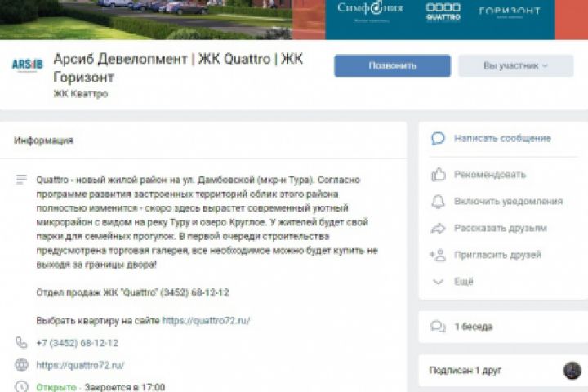This screenshot has width=588, height=392.
Task: Select Рассказать друзьям entry
Action: tap(501, 228)
